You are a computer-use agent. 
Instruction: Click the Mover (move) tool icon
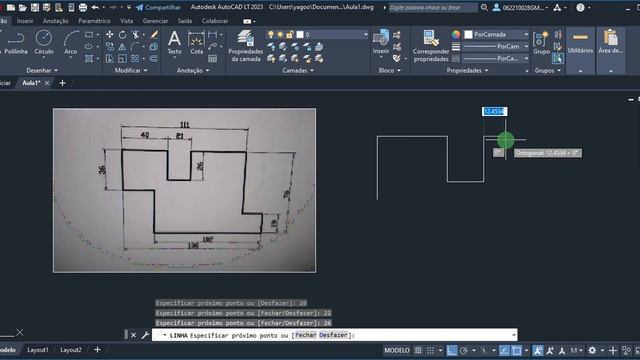click(110, 35)
